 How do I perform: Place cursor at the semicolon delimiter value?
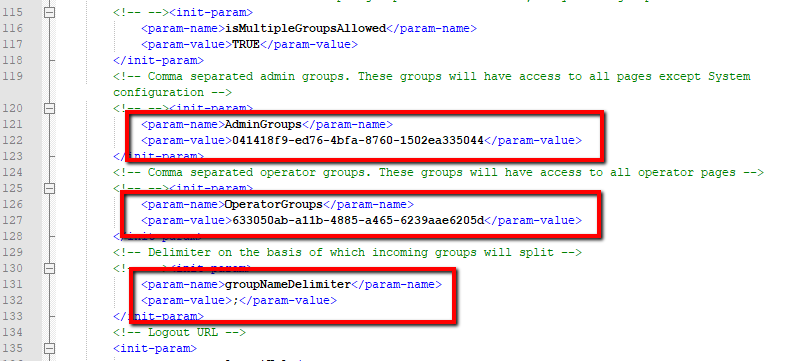[235, 301]
